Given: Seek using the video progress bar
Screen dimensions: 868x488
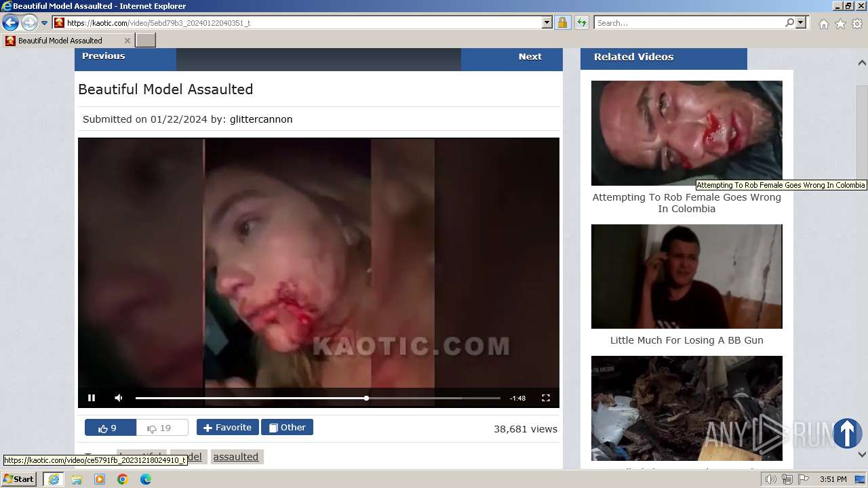Looking at the screenshot, I should (318, 398).
